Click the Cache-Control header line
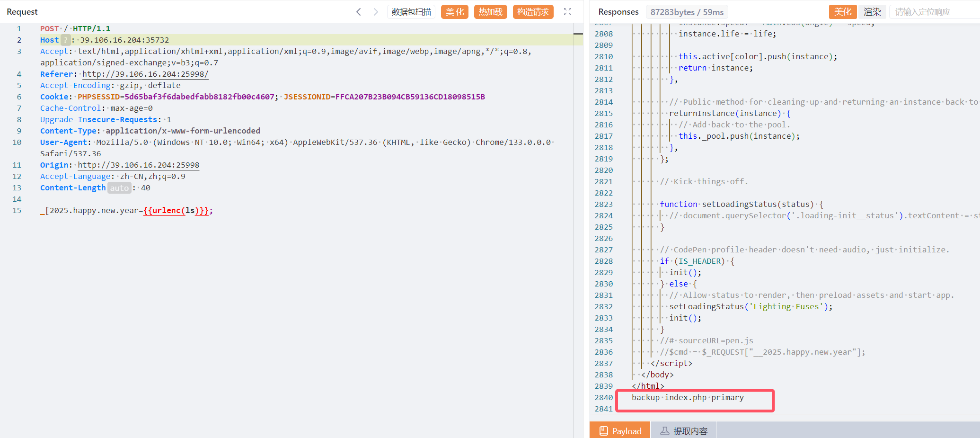The width and height of the screenshot is (980, 438). tap(97, 108)
